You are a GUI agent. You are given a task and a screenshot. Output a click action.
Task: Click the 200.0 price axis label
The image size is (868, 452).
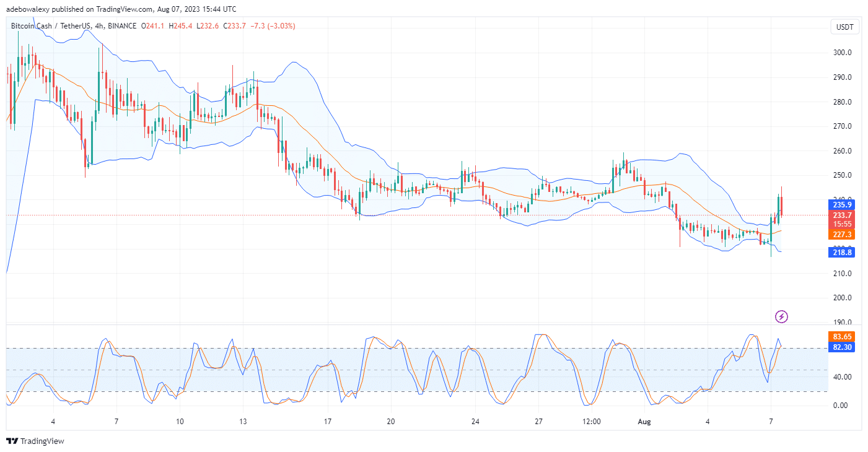pos(842,298)
